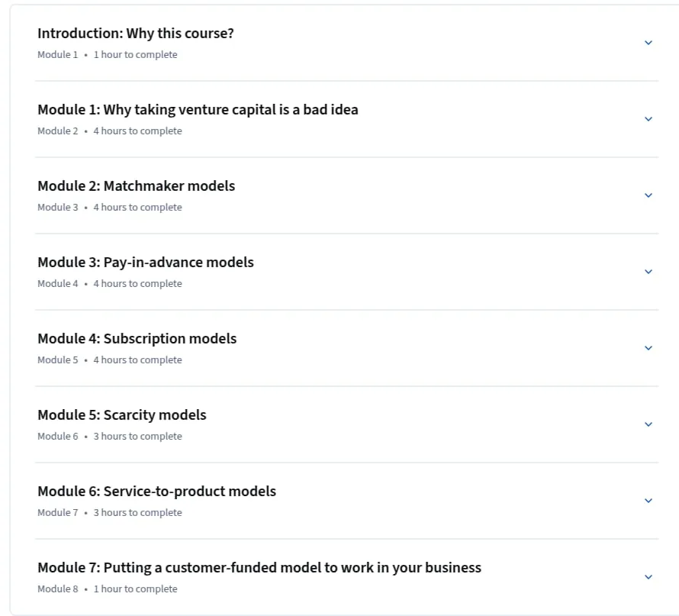
Task: Open Module 7: Putting a customer-funded model heading
Action: 259,567
